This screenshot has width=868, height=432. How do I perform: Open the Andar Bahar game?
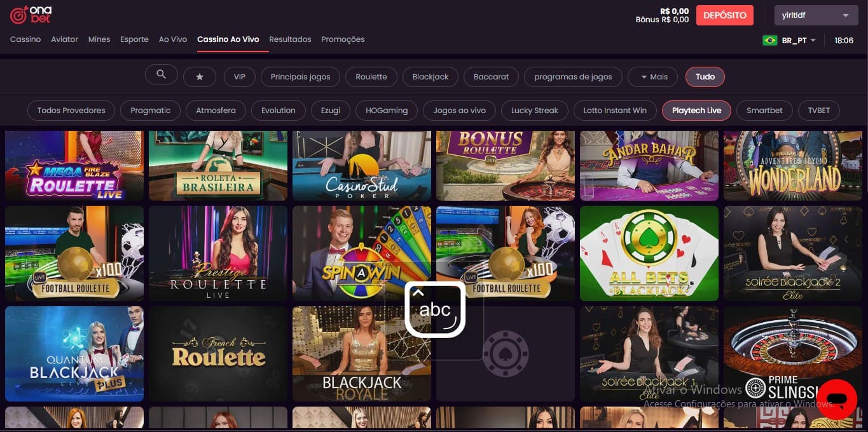(x=649, y=166)
